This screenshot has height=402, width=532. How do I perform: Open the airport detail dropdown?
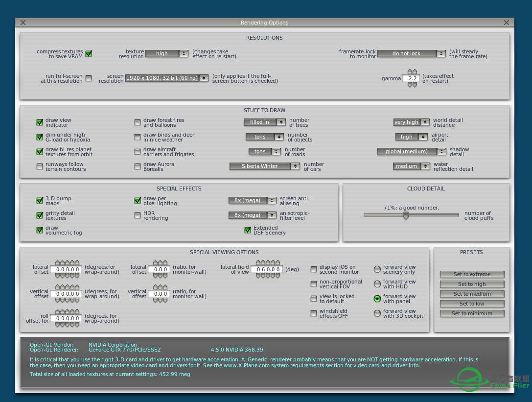pyautogui.click(x=412, y=137)
